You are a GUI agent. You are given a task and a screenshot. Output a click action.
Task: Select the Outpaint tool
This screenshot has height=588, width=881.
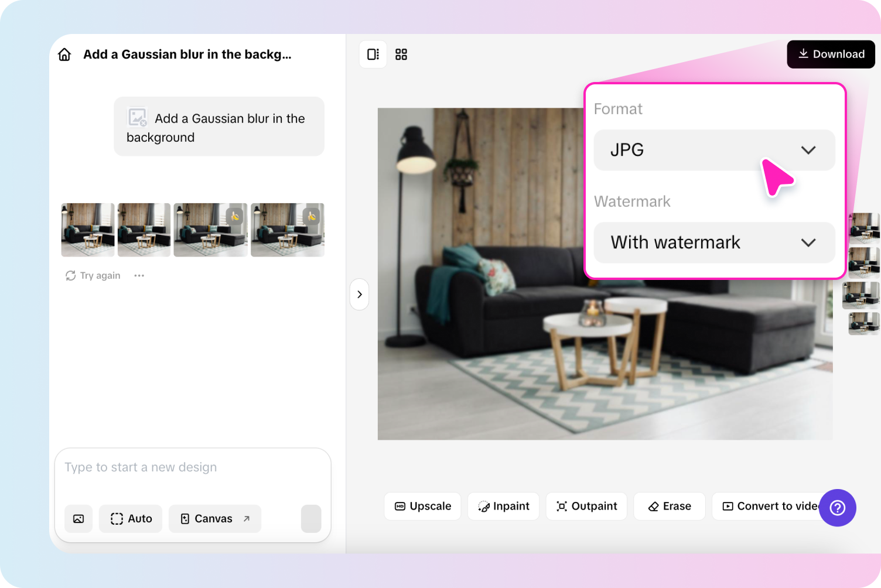pyautogui.click(x=586, y=506)
